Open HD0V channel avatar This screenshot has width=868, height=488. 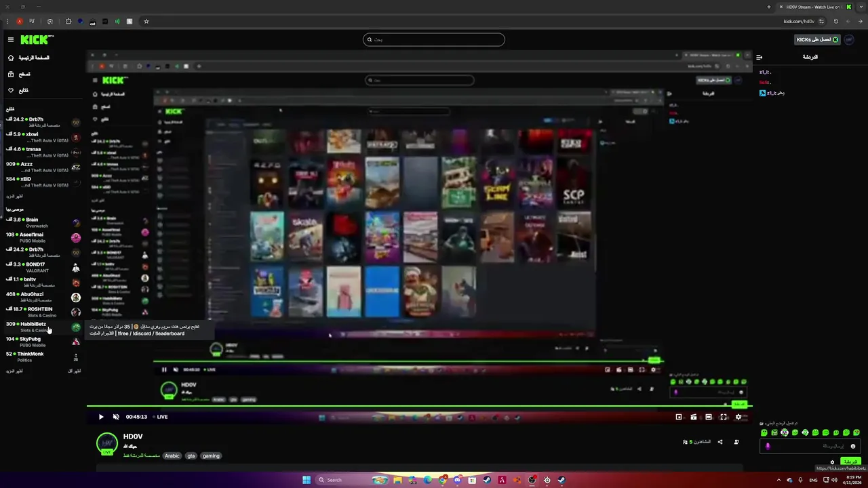pyautogui.click(x=107, y=443)
